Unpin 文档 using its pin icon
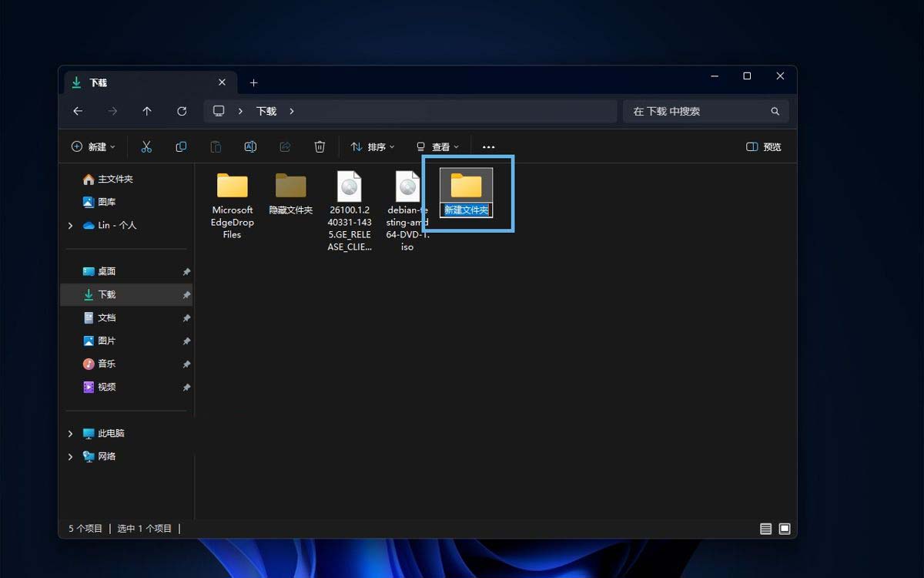 pyautogui.click(x=186, y=318)
